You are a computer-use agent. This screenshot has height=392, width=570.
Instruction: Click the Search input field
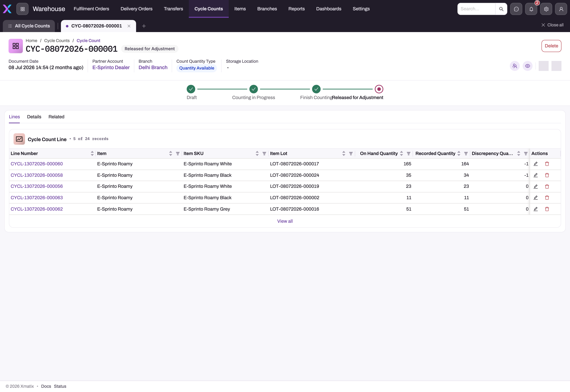click(x=476, y=9)
